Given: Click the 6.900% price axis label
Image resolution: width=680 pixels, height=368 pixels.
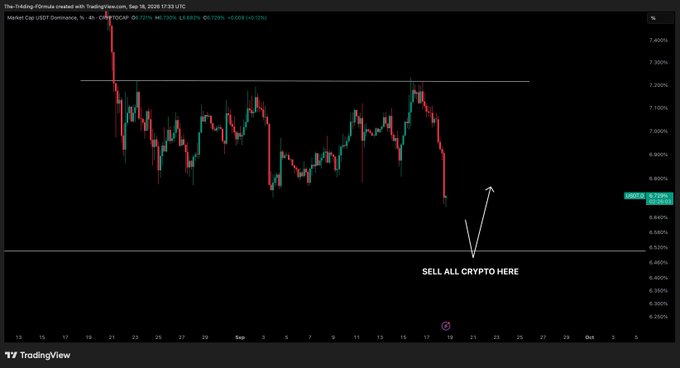Looking at the screenshot, I should click(658, 155).
